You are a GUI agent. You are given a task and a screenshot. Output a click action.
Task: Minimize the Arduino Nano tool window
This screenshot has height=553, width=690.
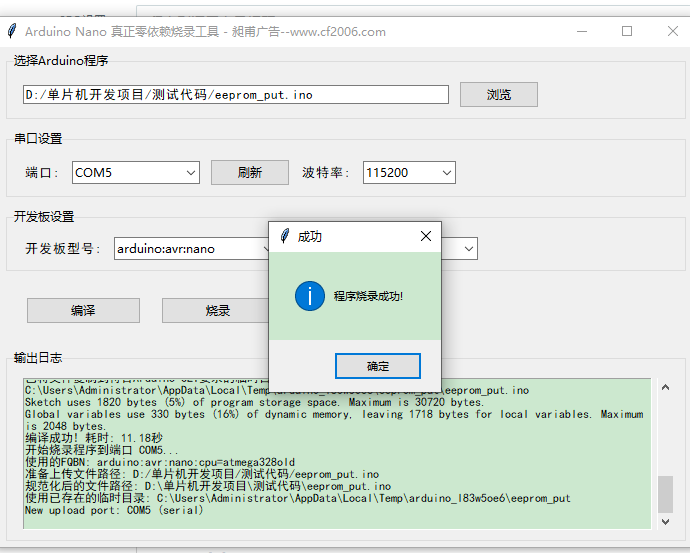[582, 31]
